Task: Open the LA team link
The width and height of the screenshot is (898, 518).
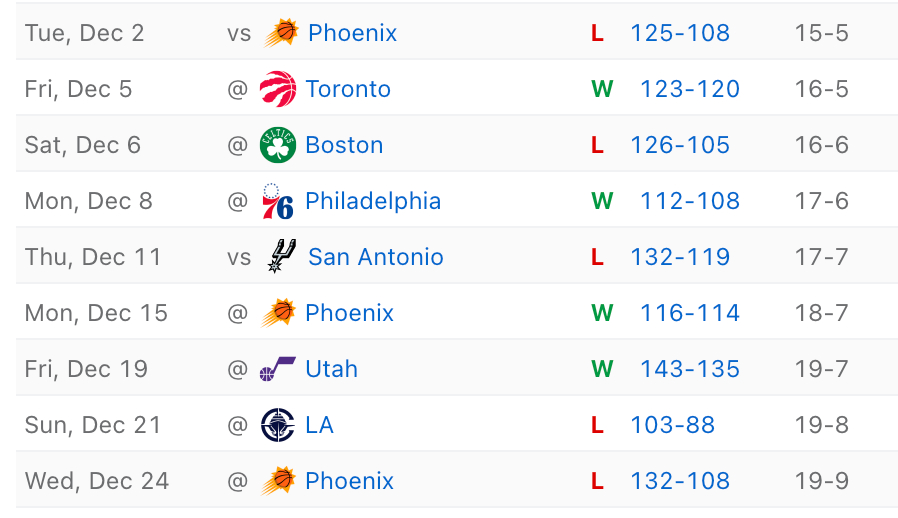Action: click(x=319, y=425)
